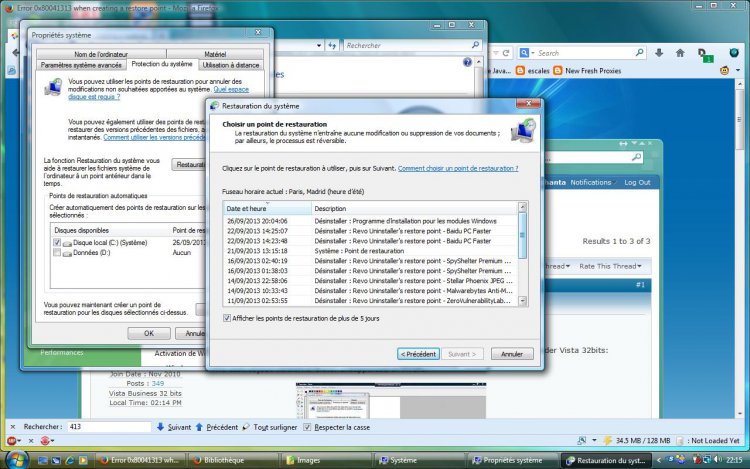Open the Adblock icon dropdown arrow
The width and height of the screenshot is (750, 469).
(19, 441)
